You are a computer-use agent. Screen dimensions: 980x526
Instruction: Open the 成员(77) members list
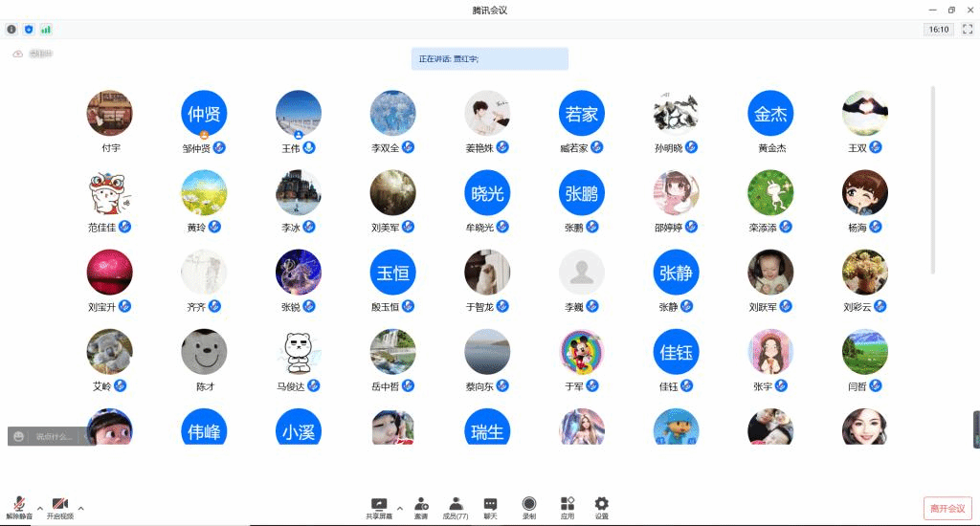click(x=456, y=507)
